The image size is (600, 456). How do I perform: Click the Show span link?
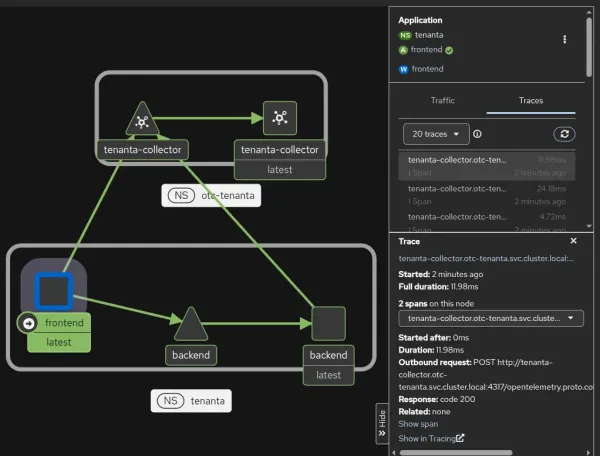click(418, 424)
